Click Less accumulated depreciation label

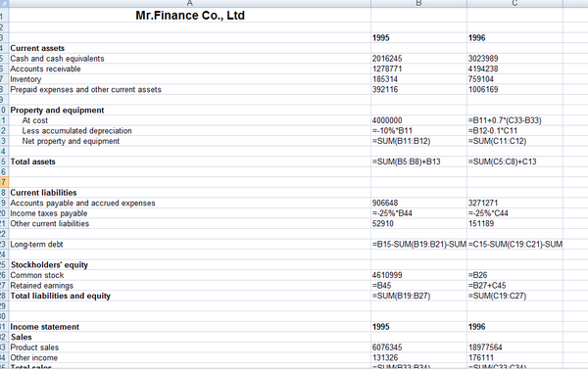(x=76, y=131)
